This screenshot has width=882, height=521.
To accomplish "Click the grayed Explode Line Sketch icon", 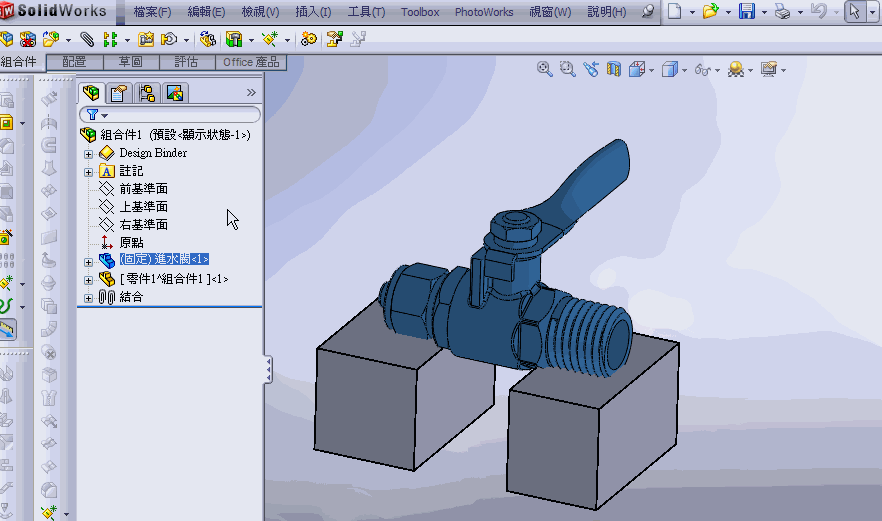I will pyautogui.click(x=358, y=39).
